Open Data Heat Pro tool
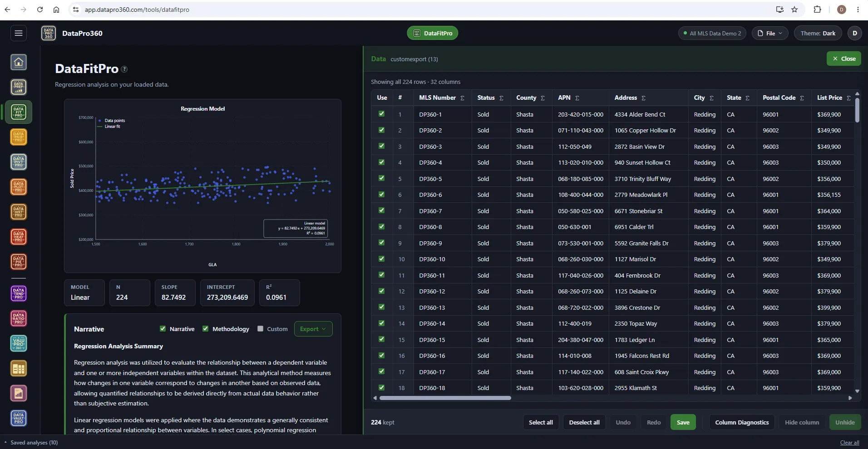Viewport: 868px width, 449px height. [19, 237]
